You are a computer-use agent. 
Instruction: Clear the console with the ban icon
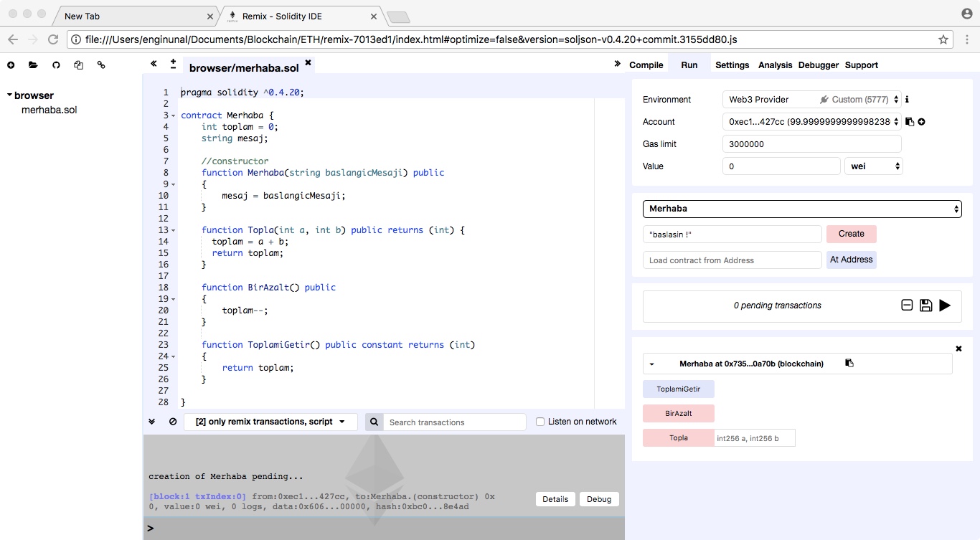pyautogui.click(x=173, y=422)
